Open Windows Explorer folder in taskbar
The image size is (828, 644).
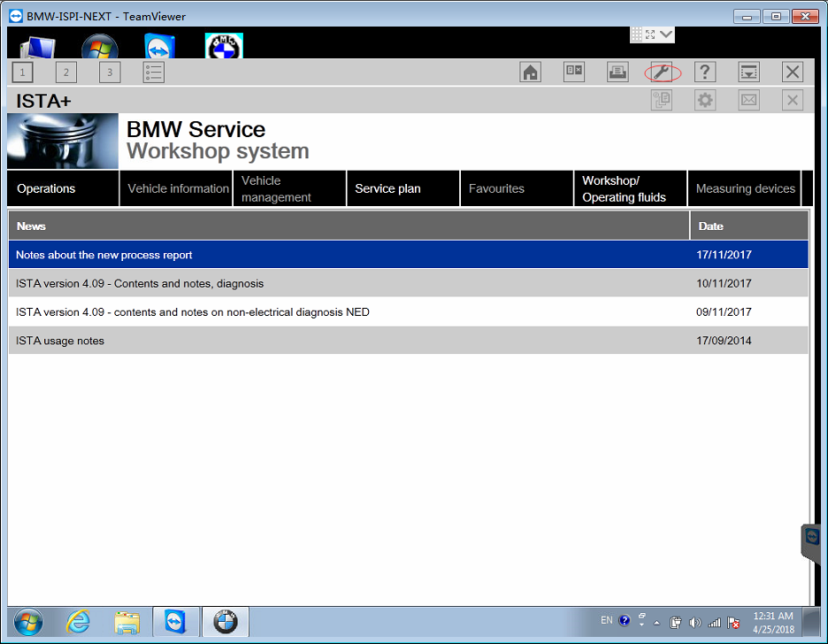pyautogui.click(x=126, y=623)
